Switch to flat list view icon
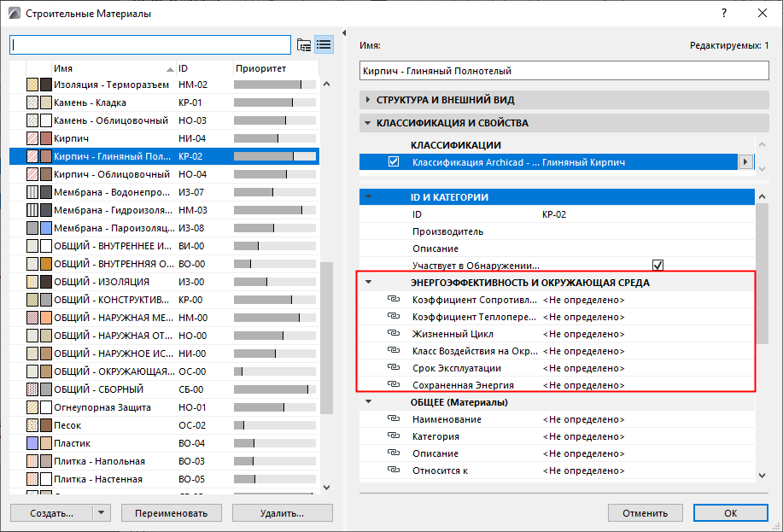The image size is (783, 532). 324,45
